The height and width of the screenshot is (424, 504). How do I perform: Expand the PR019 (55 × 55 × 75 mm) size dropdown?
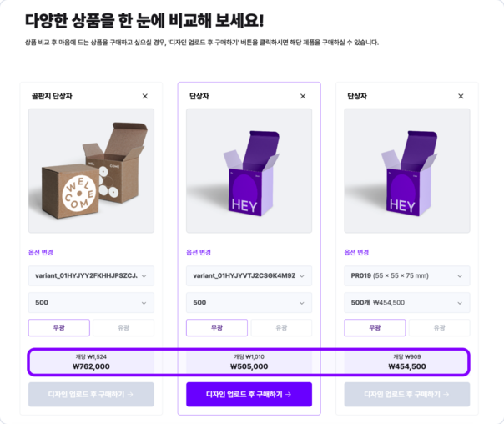[407, 275]
